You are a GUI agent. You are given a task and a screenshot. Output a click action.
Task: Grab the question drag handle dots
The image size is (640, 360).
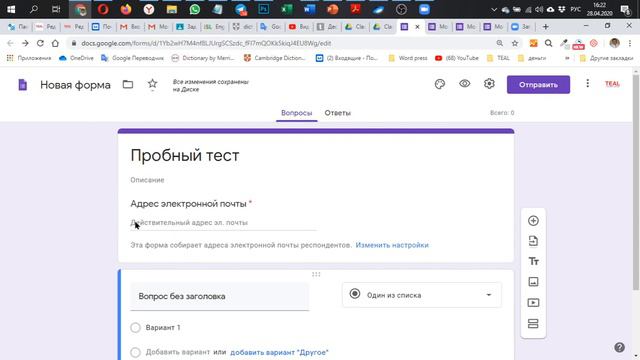point(316,274)
